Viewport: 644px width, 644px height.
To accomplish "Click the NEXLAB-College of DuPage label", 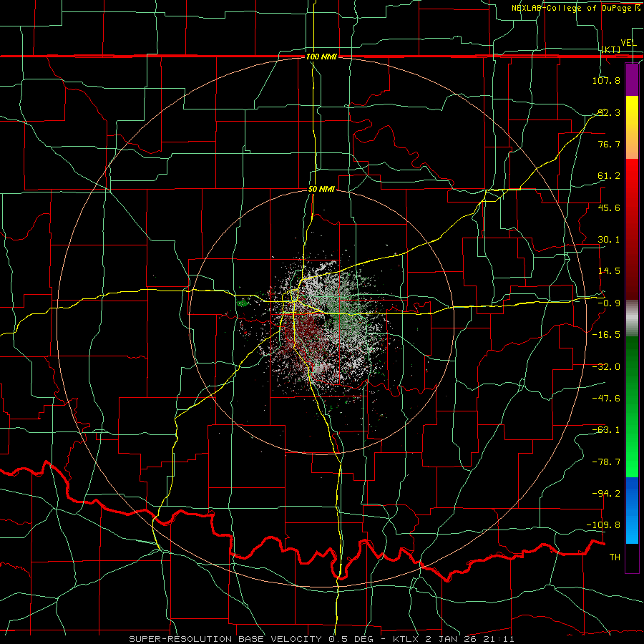I will coord(575,8).
